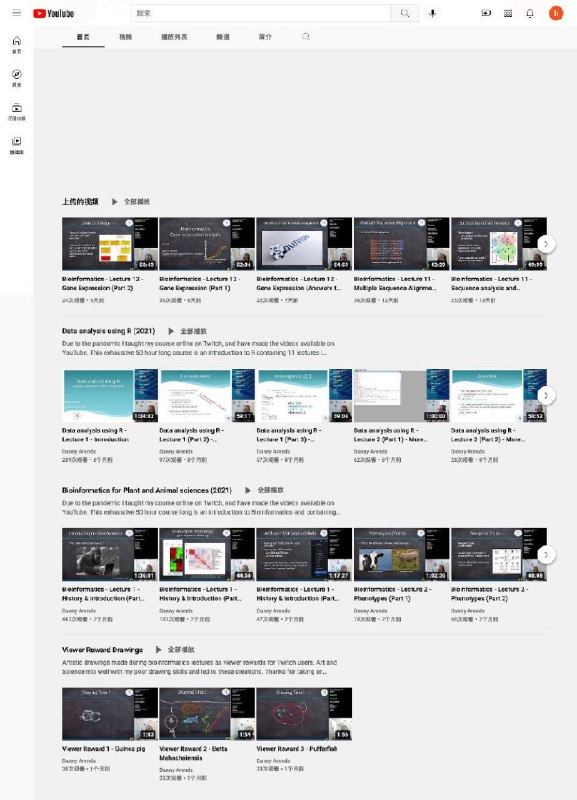This screenshot has height=800, width=577.
Task: Play all in Viewer Reward Drawings
Action: pos(175,649)
